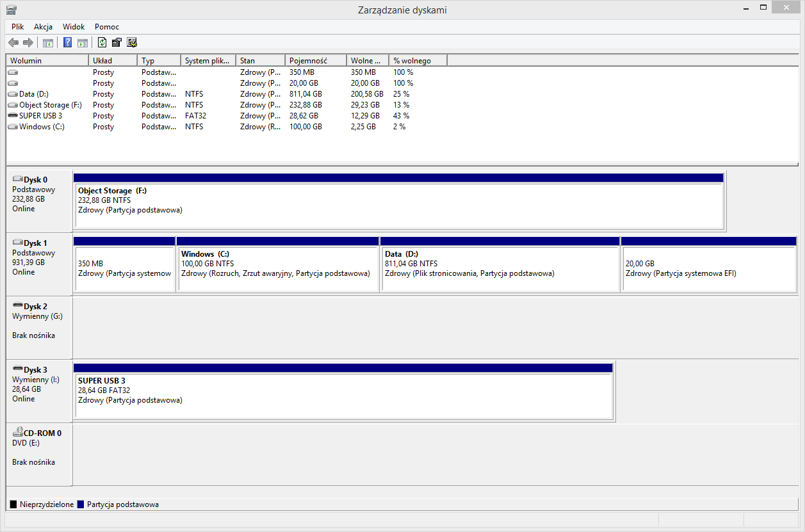Viewport: 805px width, 532px height.
Task: Open the Plik menu
Action: point(17,27)
